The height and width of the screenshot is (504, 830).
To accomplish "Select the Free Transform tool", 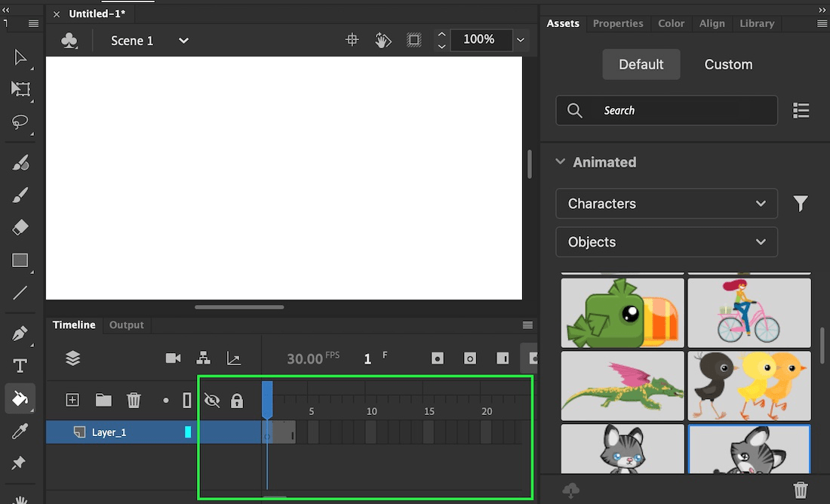I will pos(21,90).
